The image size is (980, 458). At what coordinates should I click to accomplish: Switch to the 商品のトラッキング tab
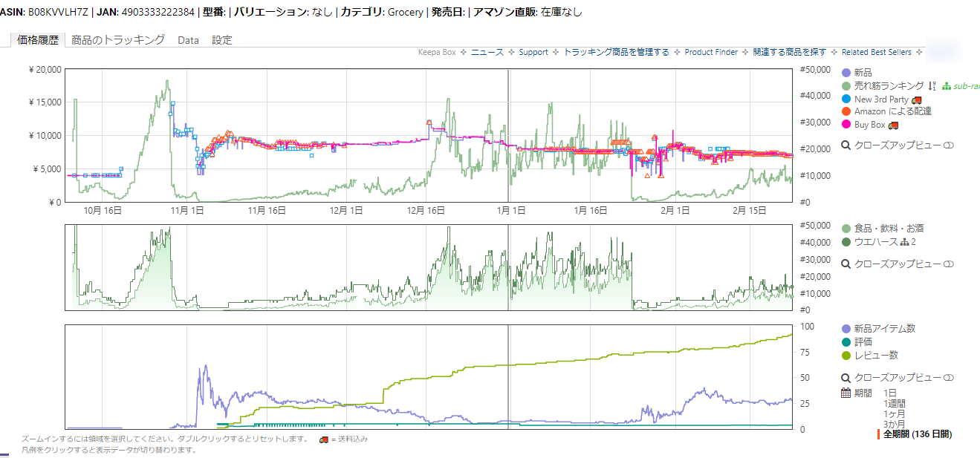[x=118, y=40]
